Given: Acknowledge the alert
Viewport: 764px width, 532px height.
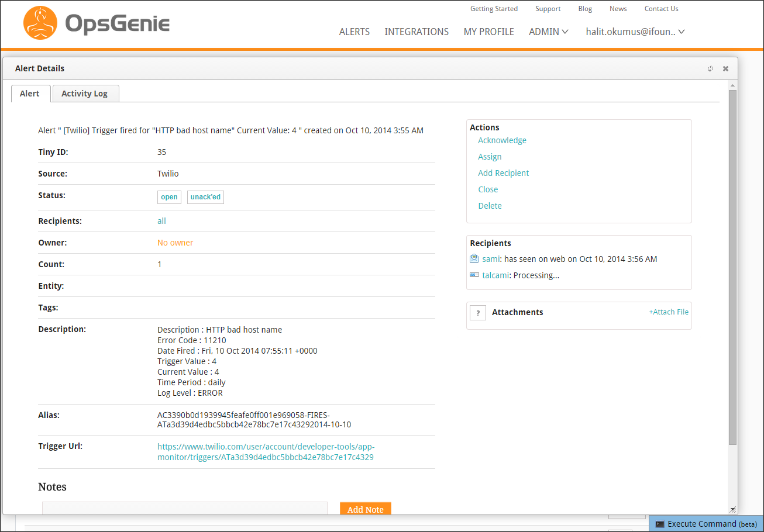Looking at the screenshot, I should 502,140.
